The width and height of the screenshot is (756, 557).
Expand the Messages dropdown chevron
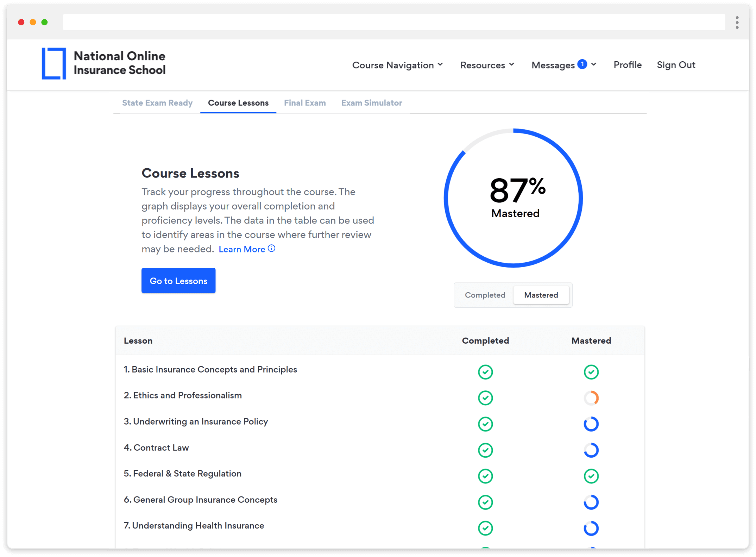click(x=594, y=64)
